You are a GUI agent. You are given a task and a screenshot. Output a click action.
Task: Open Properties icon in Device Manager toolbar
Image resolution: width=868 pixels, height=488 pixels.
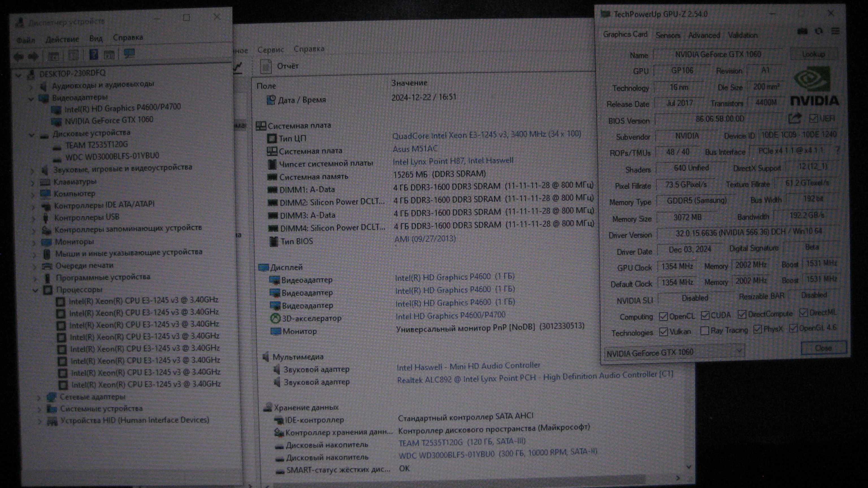[x=73, y=55]
